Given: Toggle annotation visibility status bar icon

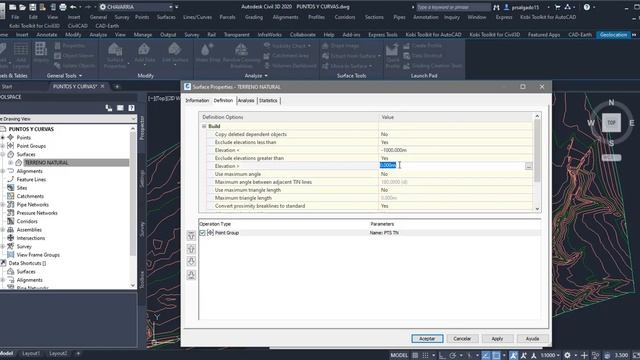Looking at the screenshot, I should (513, 355).
